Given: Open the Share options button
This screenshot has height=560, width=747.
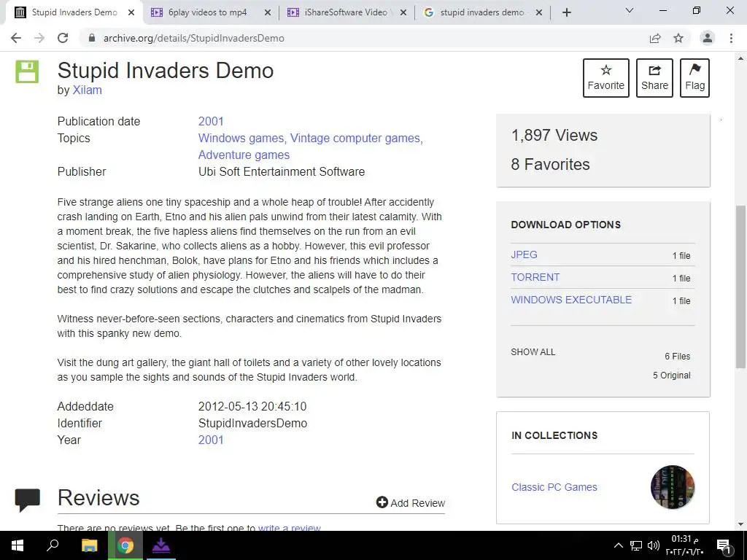Looking at the screenshot, I should [654, 78].
